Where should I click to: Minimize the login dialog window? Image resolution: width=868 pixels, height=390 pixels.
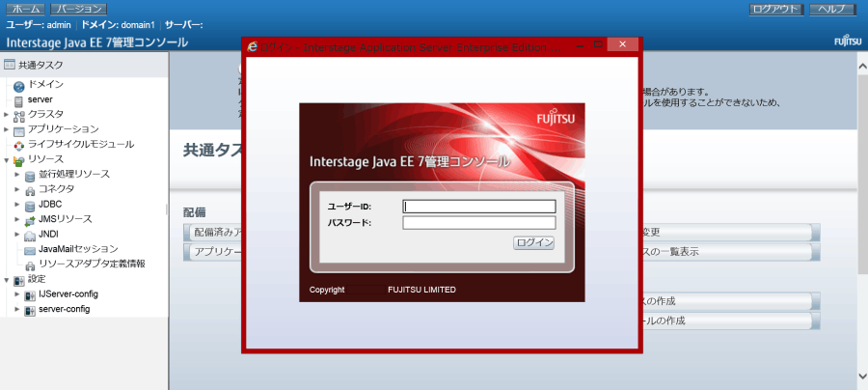pyautogui.click(x=580, y=44)
